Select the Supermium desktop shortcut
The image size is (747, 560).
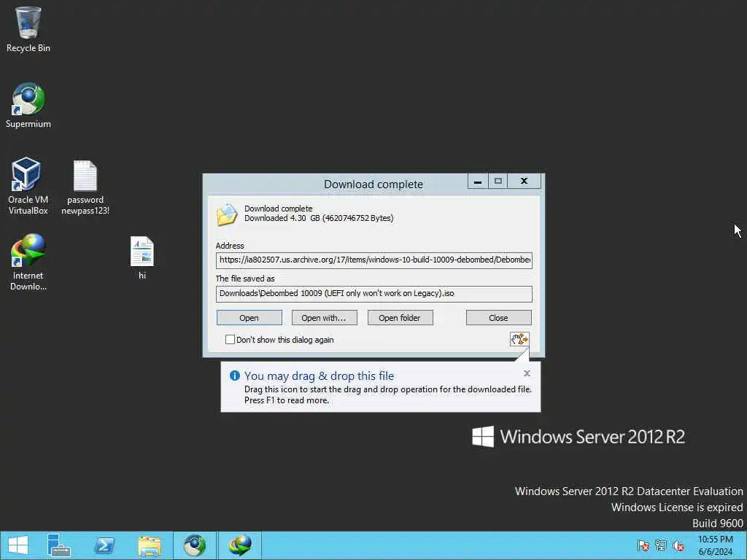[x=28, y=106]
